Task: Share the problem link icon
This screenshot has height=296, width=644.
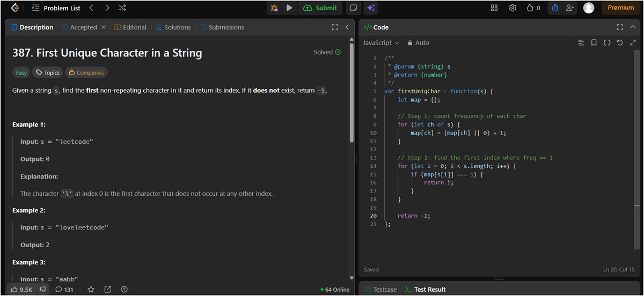Action: click(107, 290)
